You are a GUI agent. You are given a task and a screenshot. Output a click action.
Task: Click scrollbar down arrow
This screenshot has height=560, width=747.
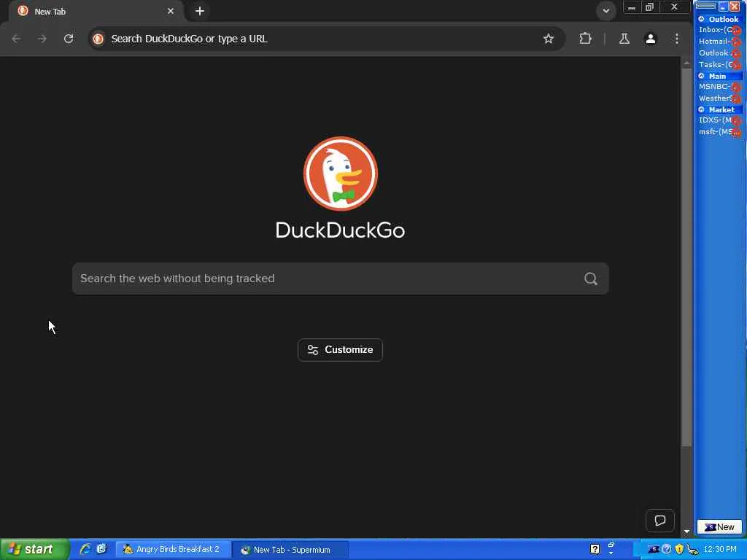pyautogui.click(x=686, y=531)
